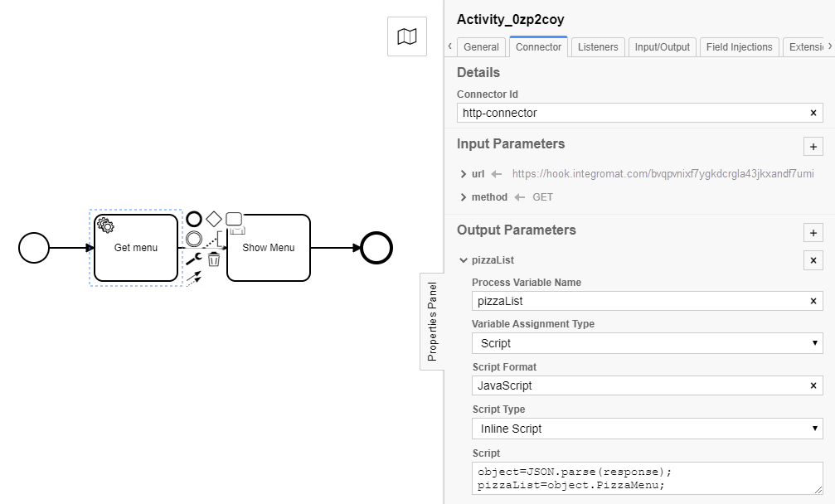Open Variable Assignment Type dropdown

coord(647,343)
